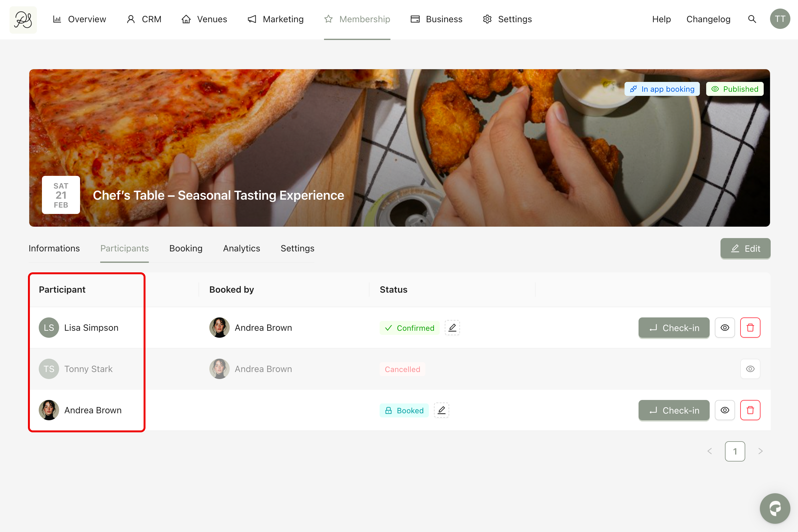Screen dimensions: 798x532
Task: Delete Lisa Simpson participant with trash icon
Action: click(750, 328)
